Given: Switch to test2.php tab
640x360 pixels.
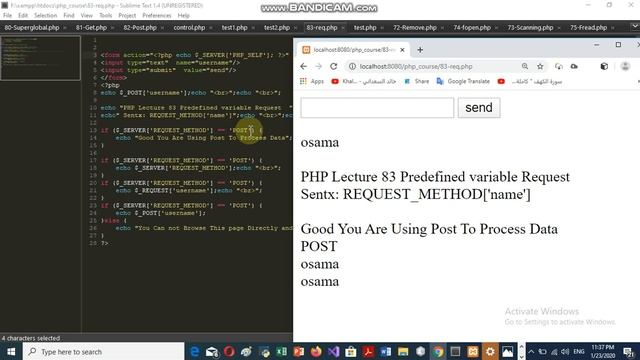Looking at the screenshot, I should coord(277,28).
